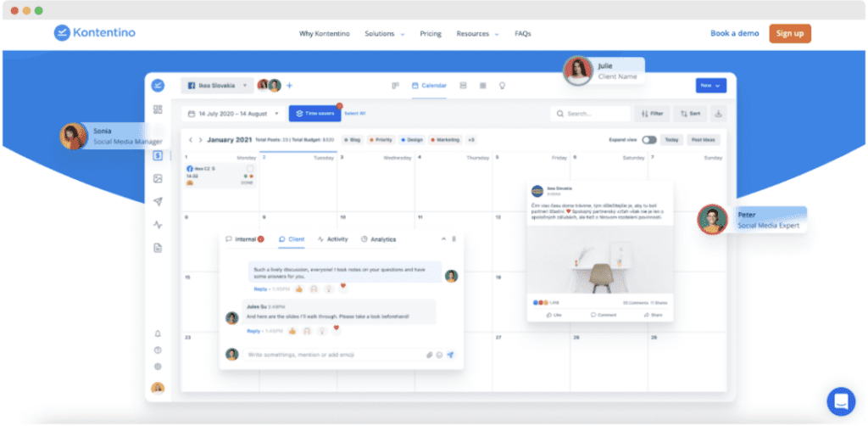Click the Time savers button
The image size is (868, 426).
click(314, 114)
